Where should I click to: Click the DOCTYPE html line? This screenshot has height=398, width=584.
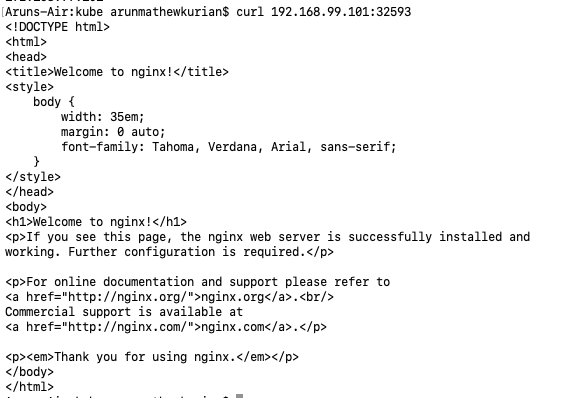coord(57,27)
